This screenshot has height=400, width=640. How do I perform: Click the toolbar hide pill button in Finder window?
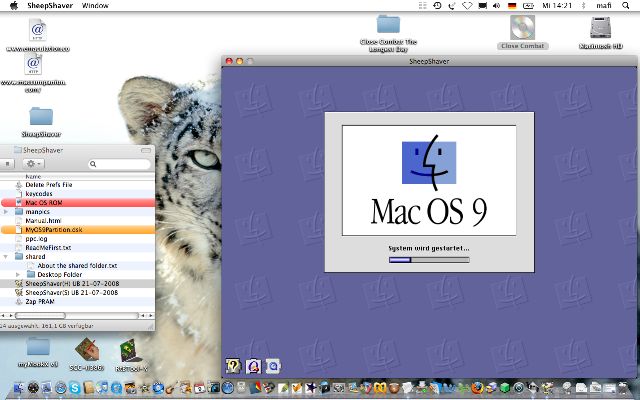coord(146,151)
